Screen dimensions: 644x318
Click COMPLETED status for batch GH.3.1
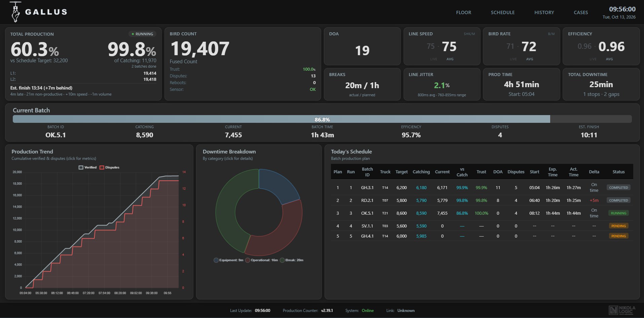point(618,187)
